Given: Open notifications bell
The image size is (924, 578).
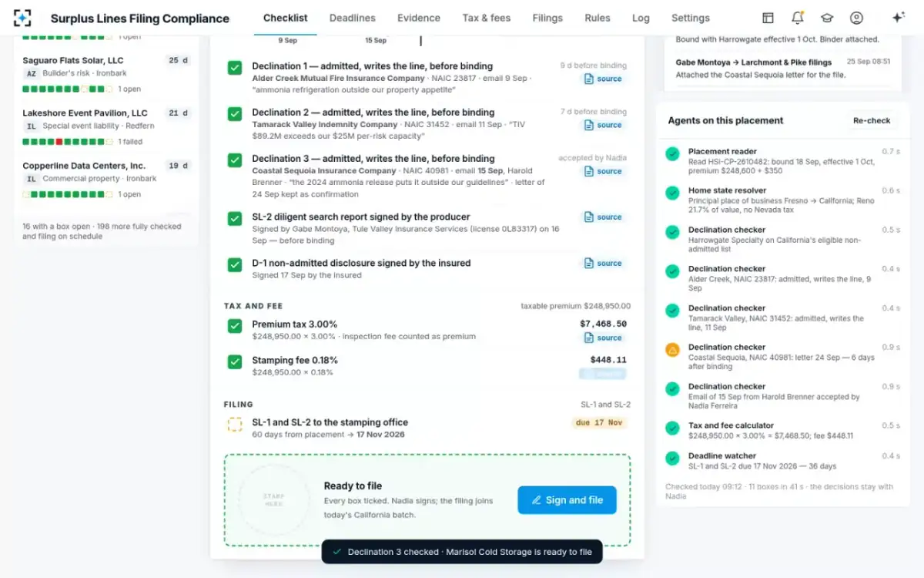Looking at the screenshot, I should 798,18.
